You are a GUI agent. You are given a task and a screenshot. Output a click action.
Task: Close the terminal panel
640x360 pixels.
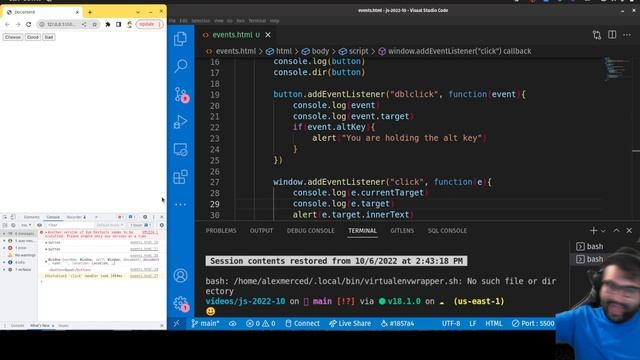tap(629, 231)
